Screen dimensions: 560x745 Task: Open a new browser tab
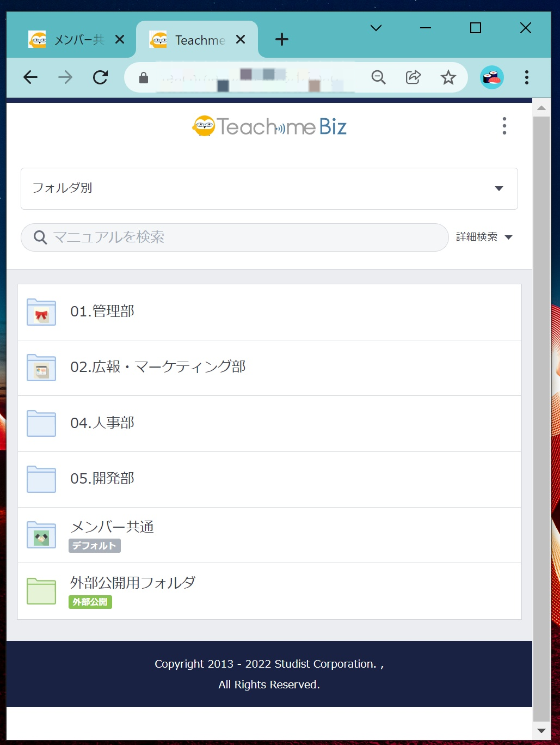[x=281, y=39]
